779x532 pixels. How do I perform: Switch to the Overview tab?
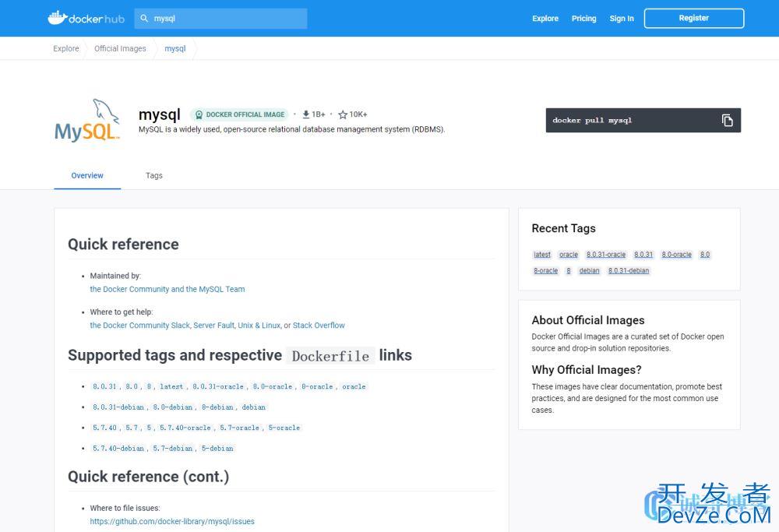pos(87,176)
